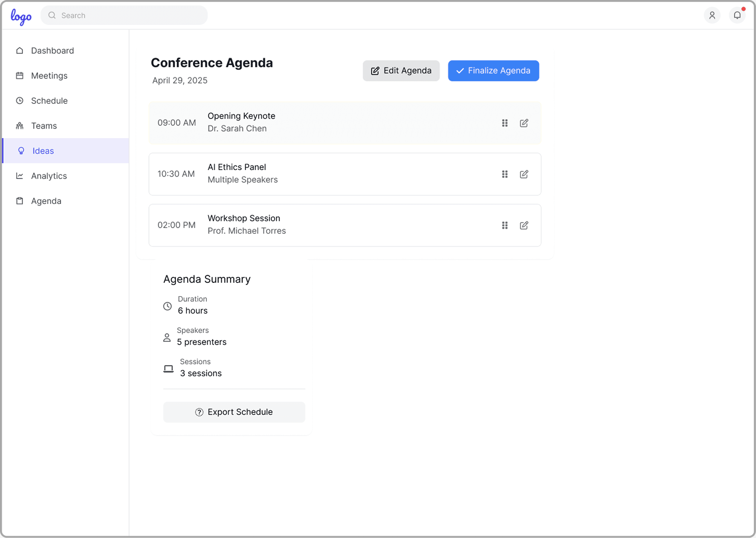
Task: Click the drag handle on Opening Keynote
Action: click(x=504, y=123)
